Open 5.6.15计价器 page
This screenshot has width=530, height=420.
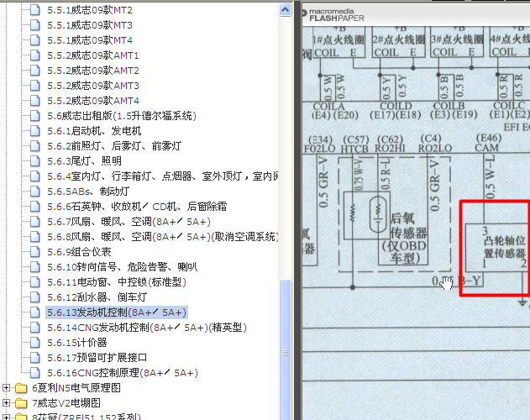pos(76,343)
